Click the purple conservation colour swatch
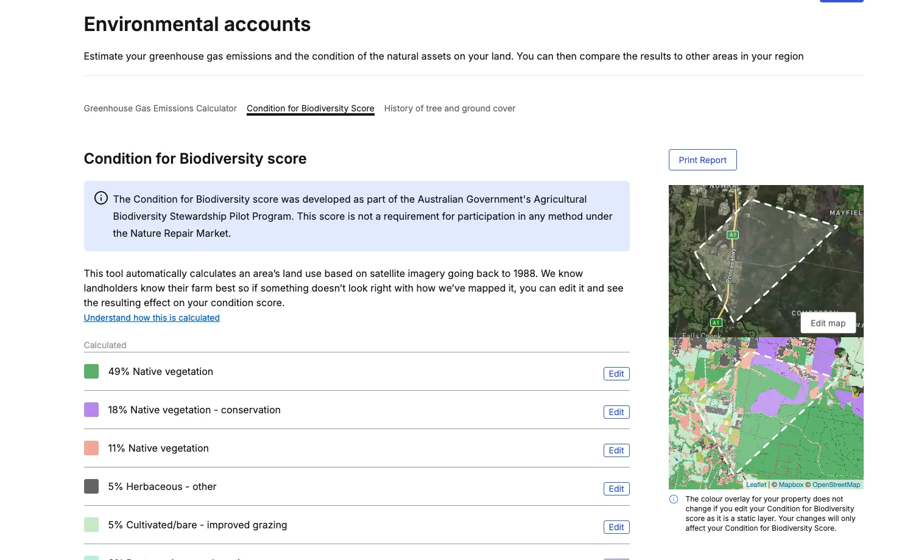Screen dimensions: 924x560 pos(91,410)
